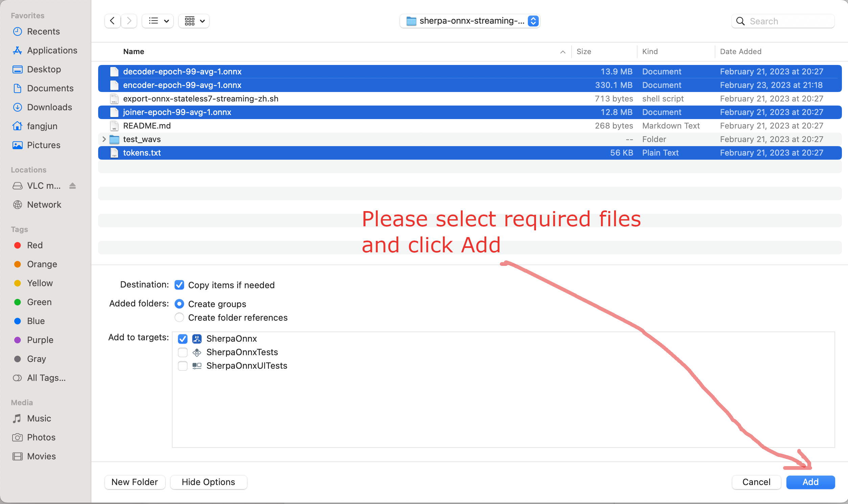Click the Hide Options button
Viewport: 848px width, 504px height.
[208, 482]
